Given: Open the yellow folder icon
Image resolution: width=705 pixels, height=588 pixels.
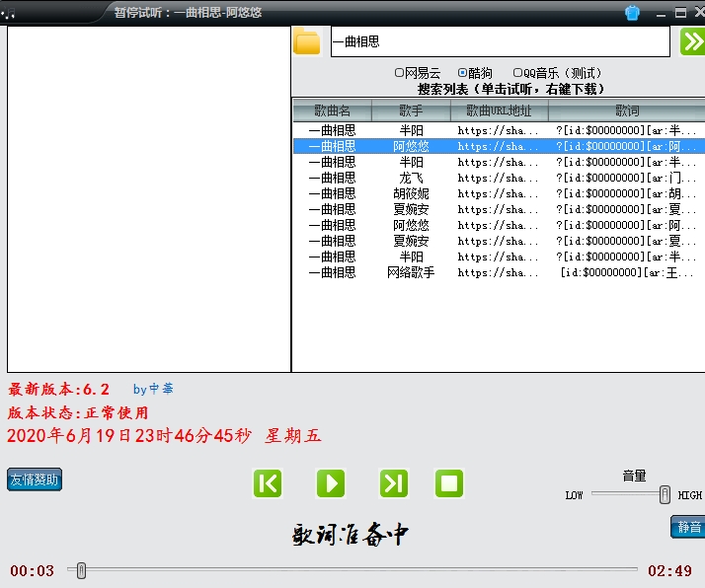Looking at the screenshot, I should tap(308, 42).
